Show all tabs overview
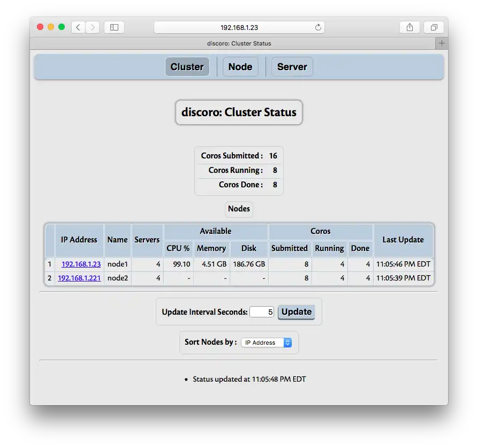478x448 pixels. click(434, 27)
